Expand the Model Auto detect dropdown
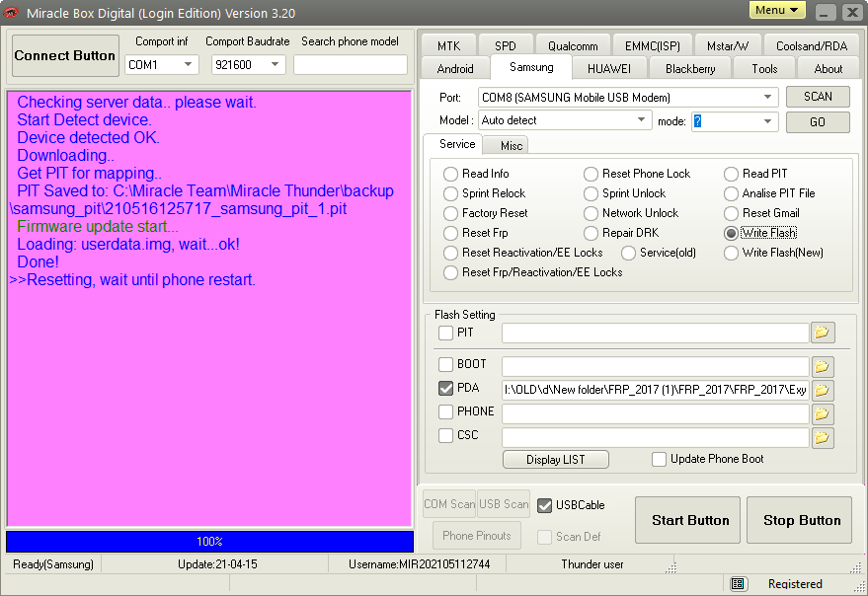Viewport: 868px width, 596px height. coord(641,120)
